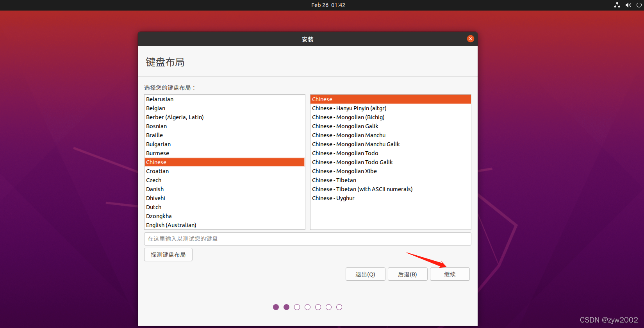The image size is (644, 328).
Task: Select Chinese - Hanyu Pinyin (altgr) variant
Action: point(391,108)
